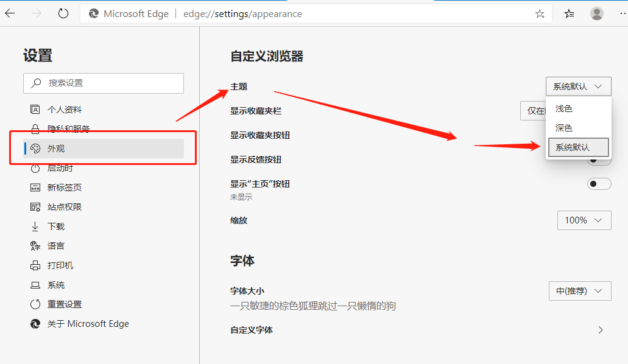Click the 语言 language icon
628x364 pixels.
pyautogui.click(x=35, y=246)
